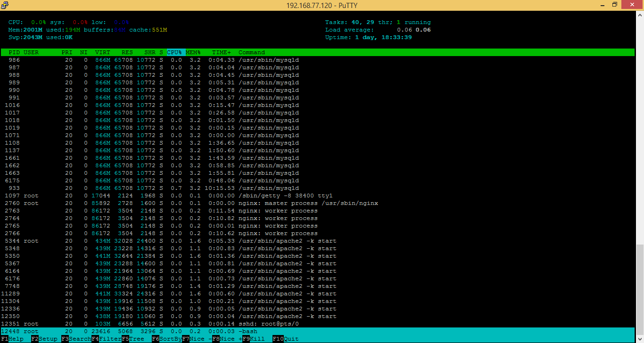Click the PuTTY icon in the title bar
This screenshot has width=644, height=343.
coord(5,5)
